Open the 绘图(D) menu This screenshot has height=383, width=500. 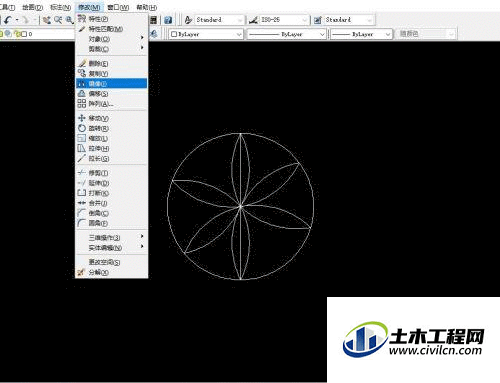pos(33,7)
